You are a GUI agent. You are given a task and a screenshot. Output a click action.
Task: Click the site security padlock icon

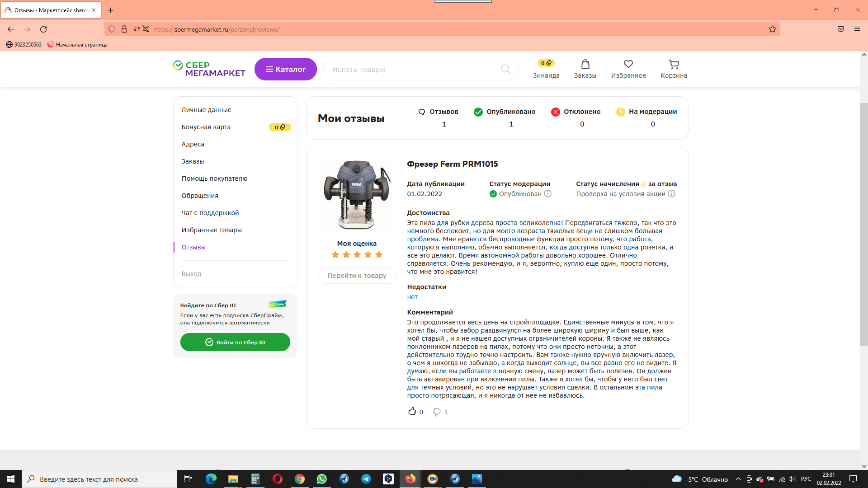pyautogui.click(x=124, y=29)
